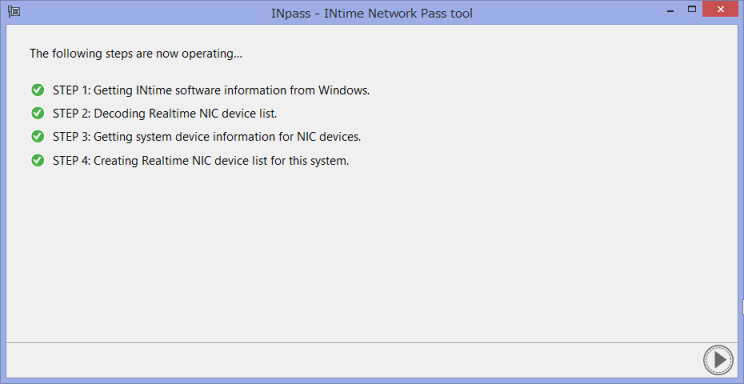
Task: Click the "INpass - INtime Network Pass tool" title
Action: (372, 13)
